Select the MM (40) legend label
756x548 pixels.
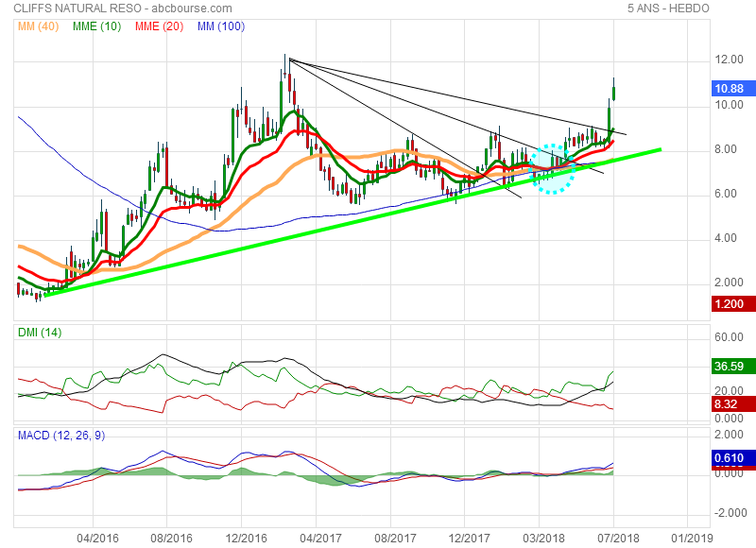[x=38, y=26]
